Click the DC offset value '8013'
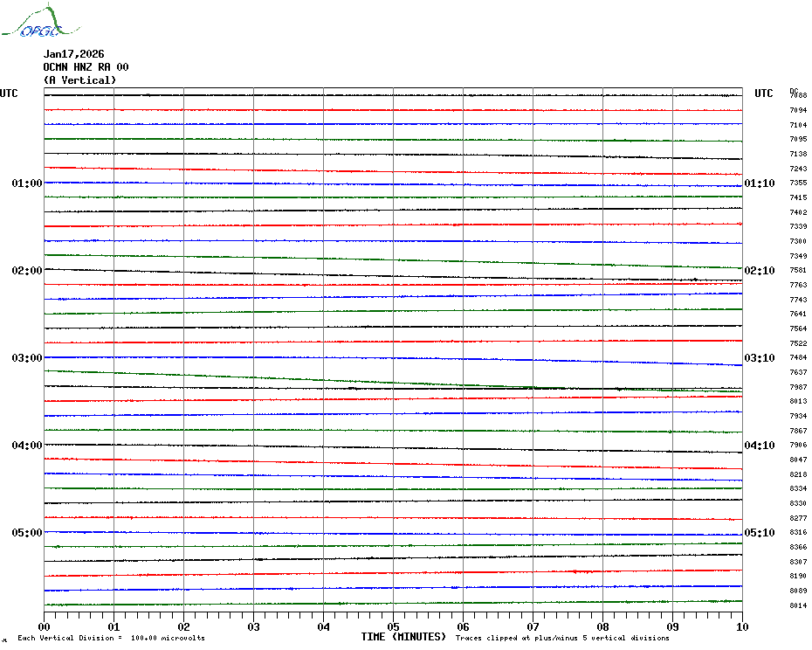The image size is (812, 650). pos(798,401)
